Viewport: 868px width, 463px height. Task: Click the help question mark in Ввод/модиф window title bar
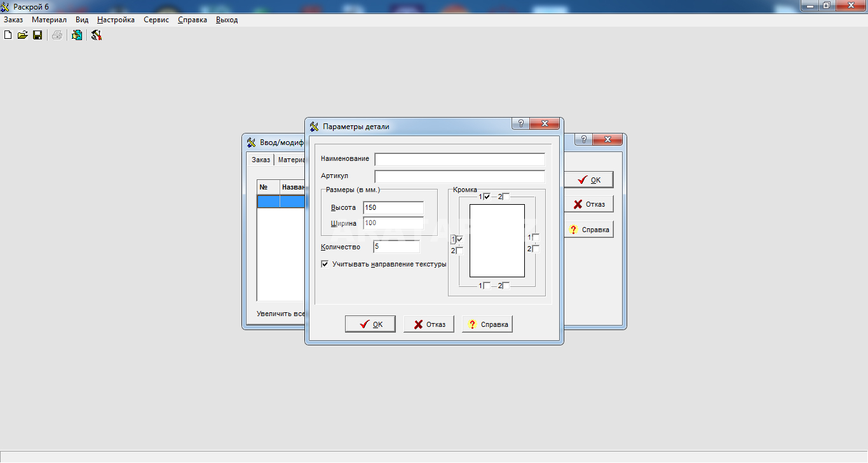point(583,139)
